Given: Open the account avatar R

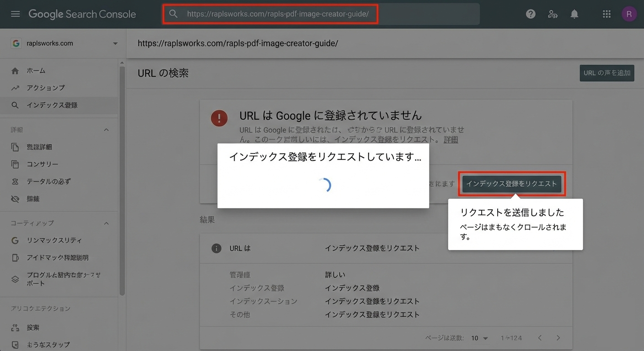Looking at the screenshot, I should click(629, 14).
